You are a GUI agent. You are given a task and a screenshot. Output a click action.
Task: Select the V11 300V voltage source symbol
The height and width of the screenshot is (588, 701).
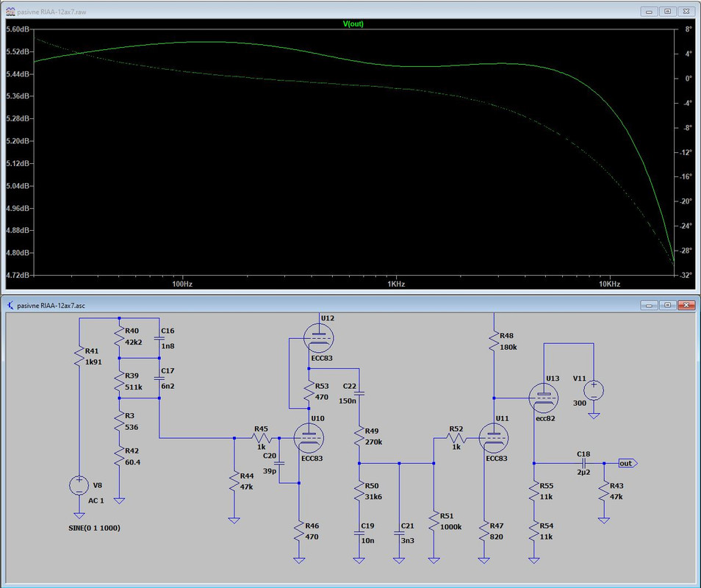(594, 390)
